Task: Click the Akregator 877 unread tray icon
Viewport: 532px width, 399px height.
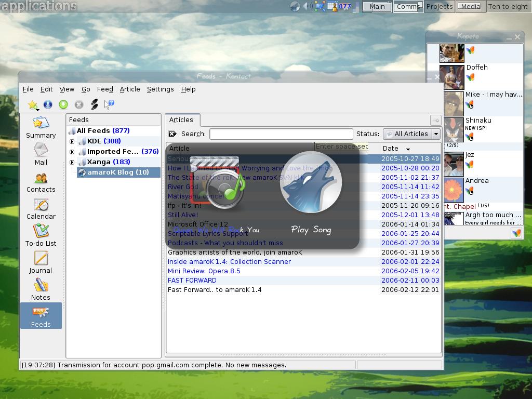Action: pyautogui.click(x=345, y=6)
